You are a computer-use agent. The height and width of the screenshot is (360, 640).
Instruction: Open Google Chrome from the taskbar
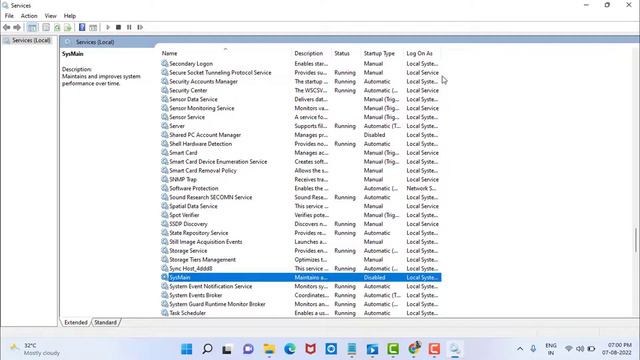(x=413, y=349)
